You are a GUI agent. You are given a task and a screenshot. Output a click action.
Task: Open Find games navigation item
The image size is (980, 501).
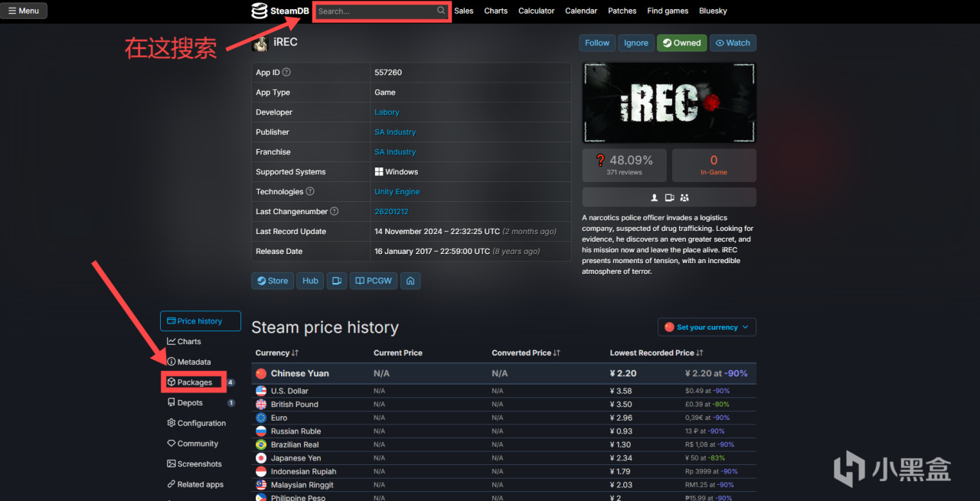pos(668,11)
